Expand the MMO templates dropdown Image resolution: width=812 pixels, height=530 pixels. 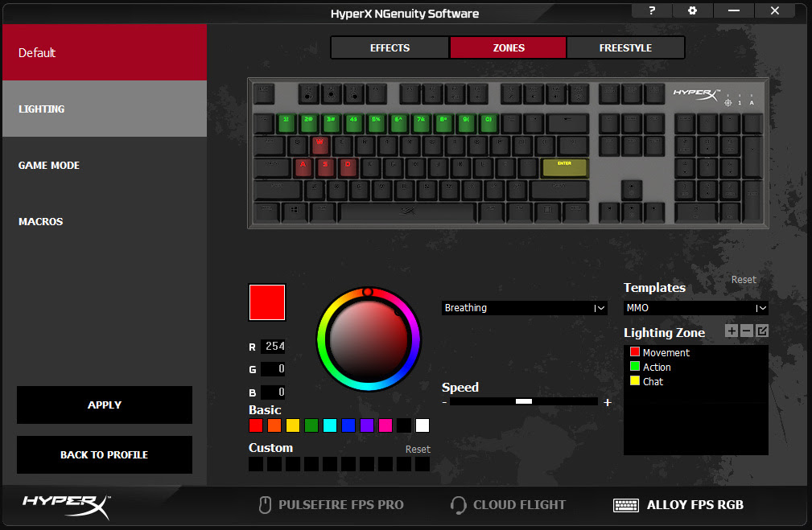695,308
